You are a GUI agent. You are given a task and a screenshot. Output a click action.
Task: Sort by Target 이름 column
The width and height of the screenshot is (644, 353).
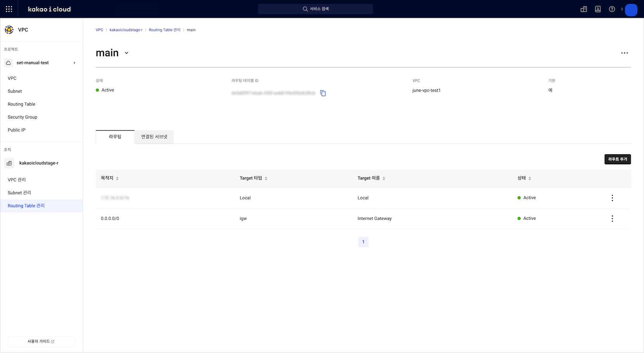(x=384, y=178)
